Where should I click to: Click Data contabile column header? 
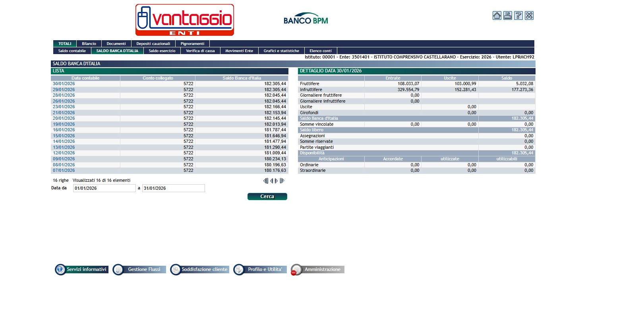[x=85, y=78]
